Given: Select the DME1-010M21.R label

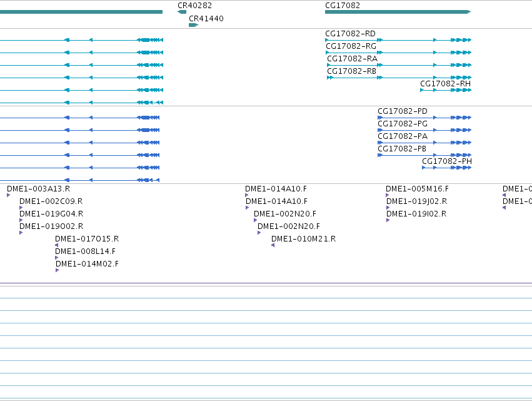Looking at the screenshot, I should click(x=304, y=239).
